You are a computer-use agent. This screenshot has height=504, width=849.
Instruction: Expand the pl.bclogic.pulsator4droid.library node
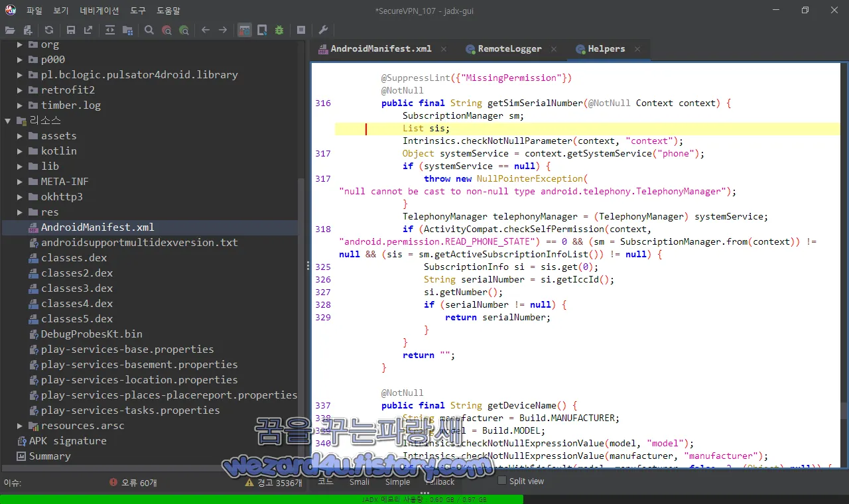point(20,75)
